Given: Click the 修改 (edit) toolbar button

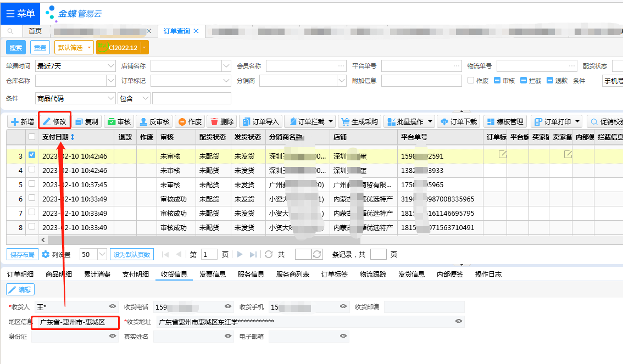Looking at the screenshot, I should coord(55,121).
